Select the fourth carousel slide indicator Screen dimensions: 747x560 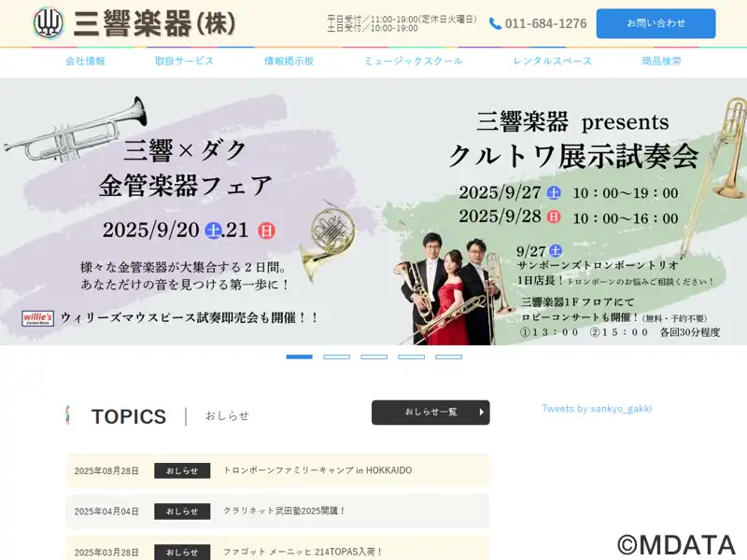tap(411, 357)
